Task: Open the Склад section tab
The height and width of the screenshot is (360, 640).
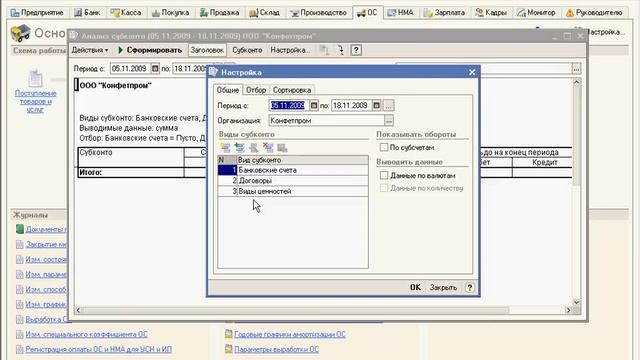Action: pos(264,13)
